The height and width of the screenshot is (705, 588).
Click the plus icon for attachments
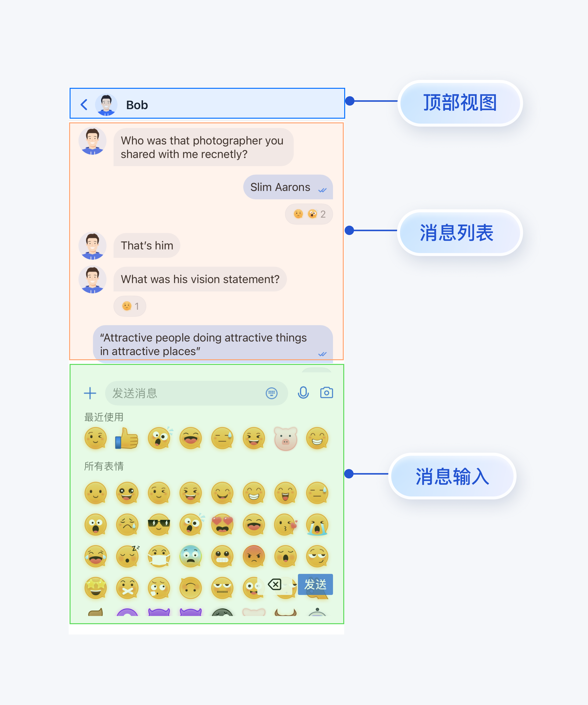point(90,393)
